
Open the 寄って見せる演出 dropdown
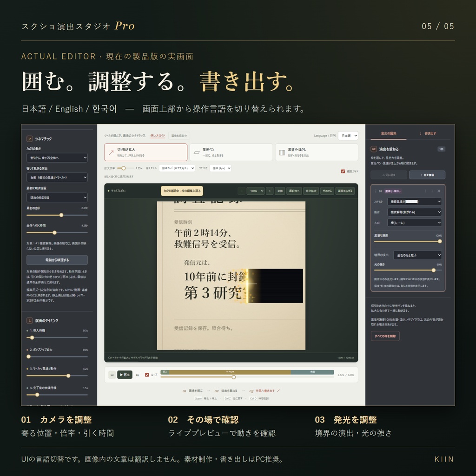tap(57, 177)
